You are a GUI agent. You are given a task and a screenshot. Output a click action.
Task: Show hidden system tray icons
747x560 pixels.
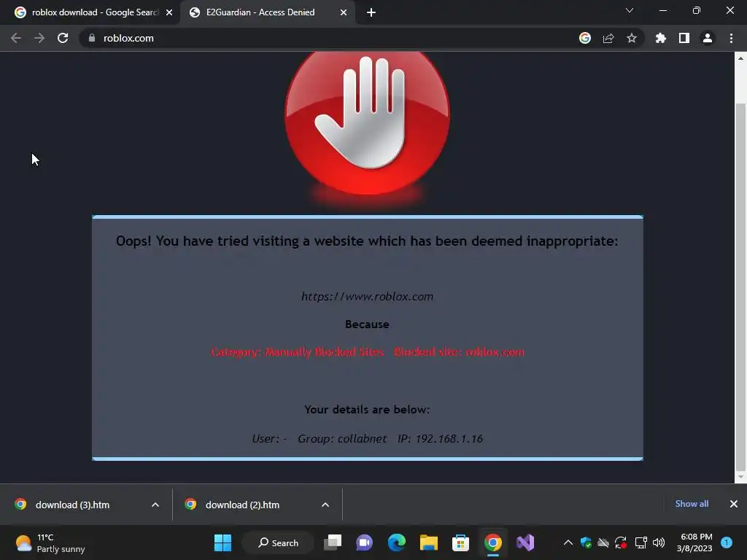(x=568, y=542)
